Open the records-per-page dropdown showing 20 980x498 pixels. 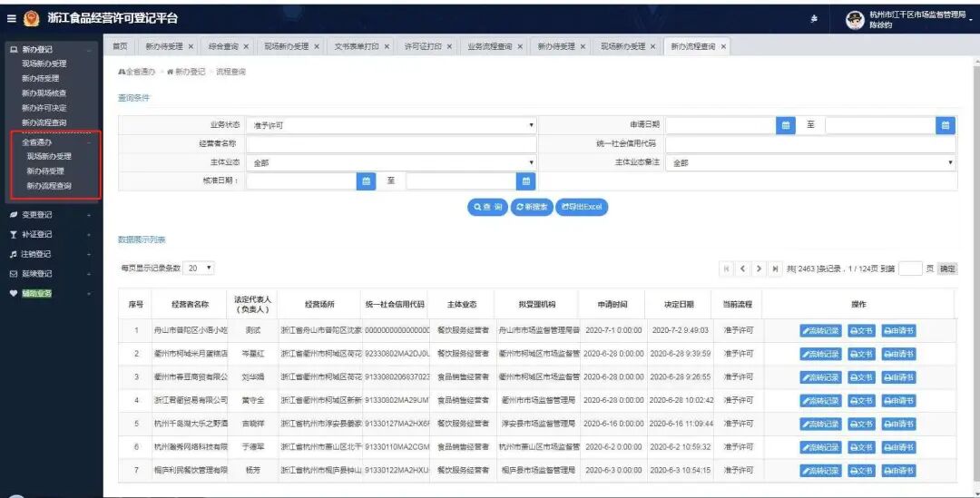coord(198,269)
